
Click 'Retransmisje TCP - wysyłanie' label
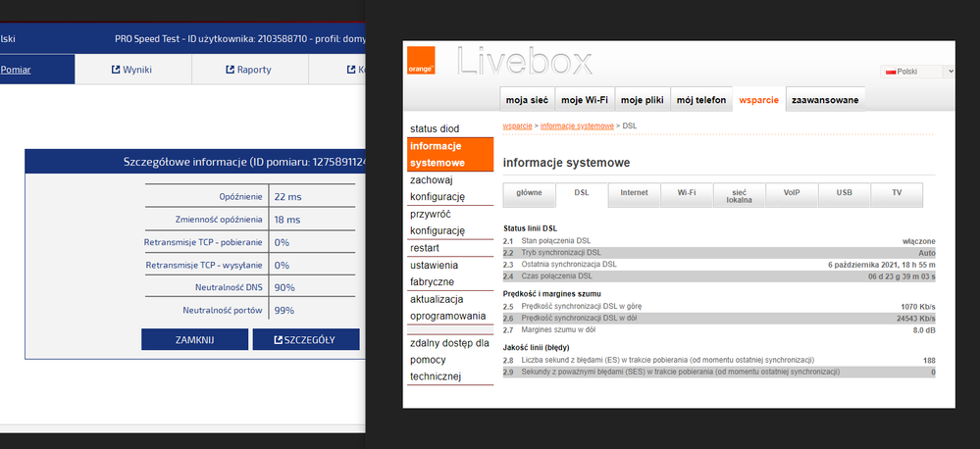(x=204, y=266)
